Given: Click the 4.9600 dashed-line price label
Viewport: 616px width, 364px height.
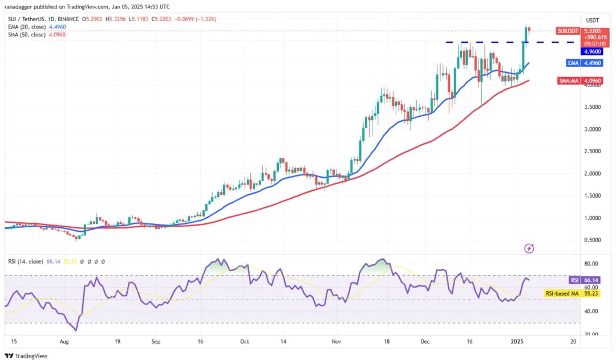Looking at the screenshot, I should tap(587, 51).
